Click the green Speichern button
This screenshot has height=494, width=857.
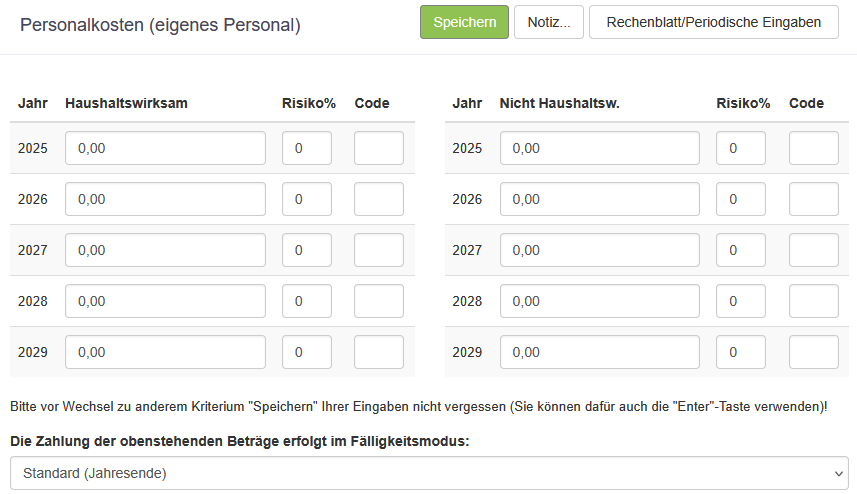464,22
